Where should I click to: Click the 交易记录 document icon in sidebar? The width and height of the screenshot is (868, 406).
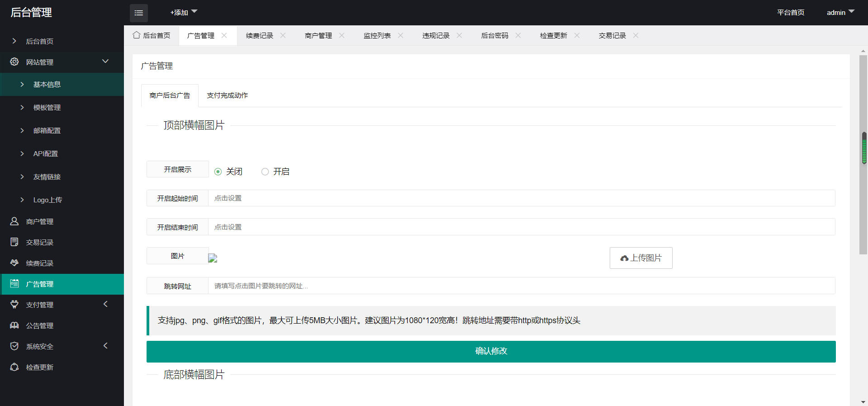(14, 242)
